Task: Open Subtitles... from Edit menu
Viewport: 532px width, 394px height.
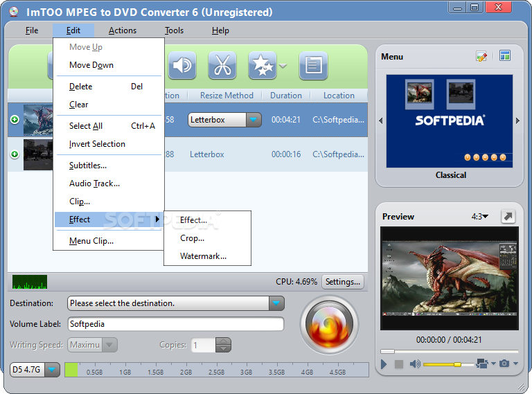Action: click(109, 165)
